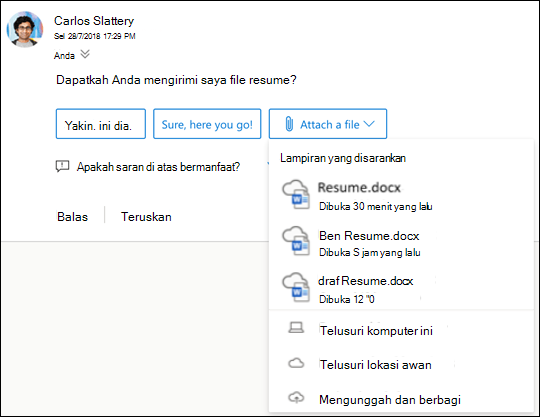Screen dimensions: 540x417
Task: Attach the Ben Resume.docx suggested file
Action: (x=401, y=242)
